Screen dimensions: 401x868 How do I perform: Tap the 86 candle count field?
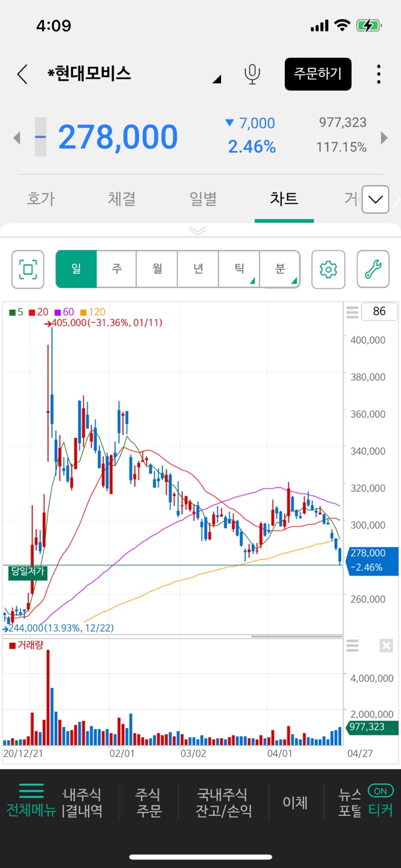(379, 312)
